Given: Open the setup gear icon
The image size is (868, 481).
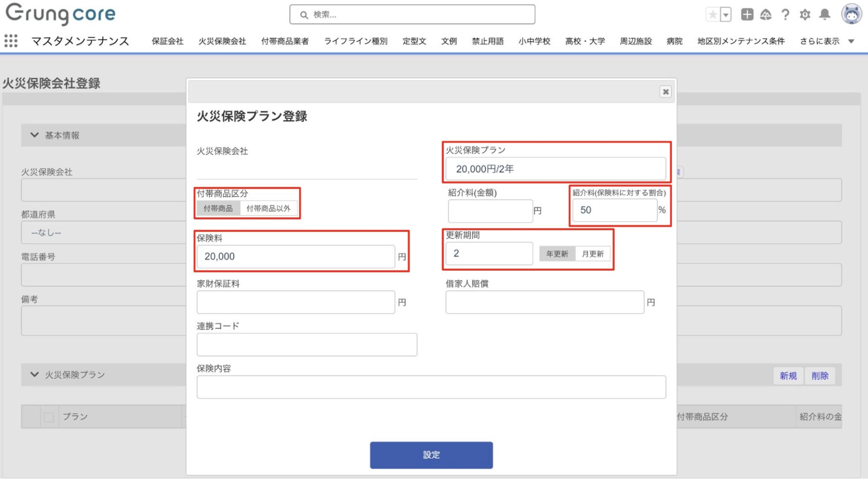Looking at the screenshot, I should (805, 15).
